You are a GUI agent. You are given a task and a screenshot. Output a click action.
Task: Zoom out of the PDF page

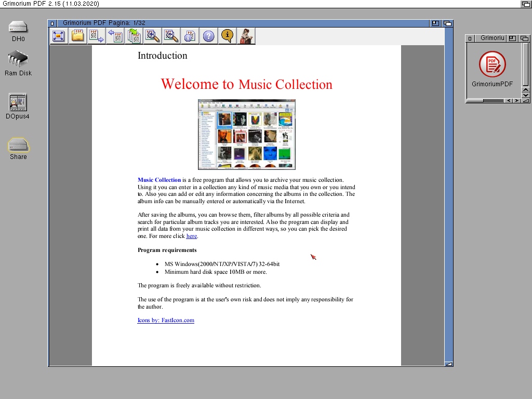pos(171,36)
